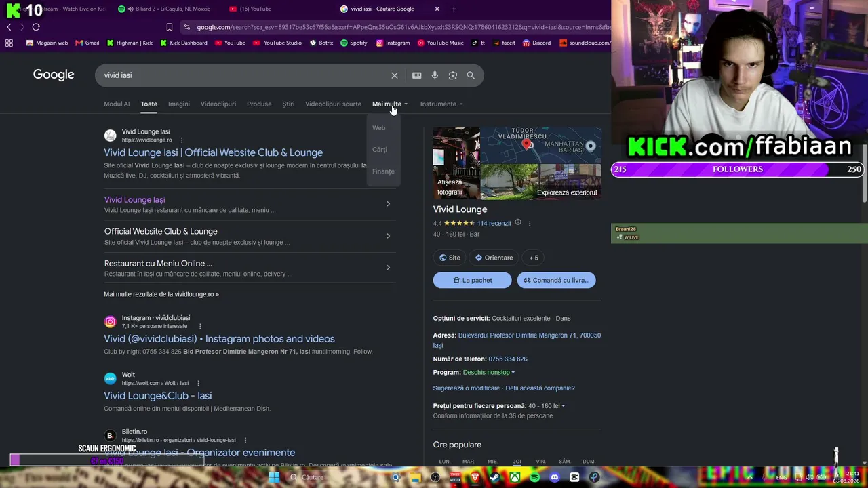
Task: Show more actions with the + 5 chip
Action: [534, 258]
